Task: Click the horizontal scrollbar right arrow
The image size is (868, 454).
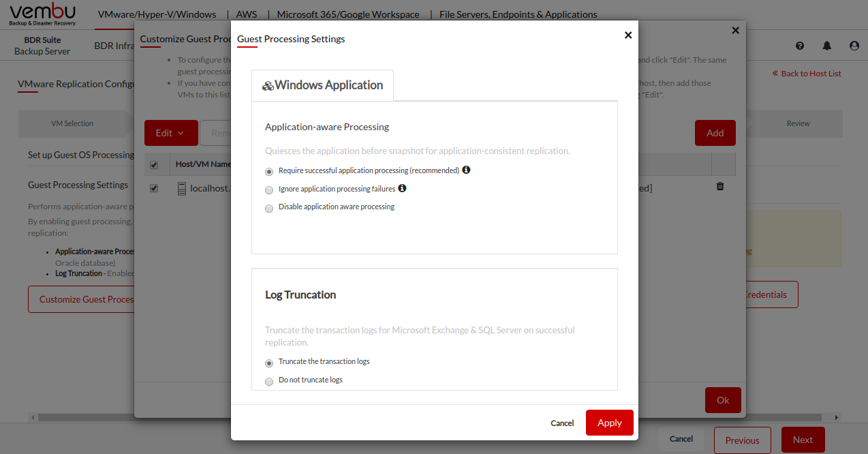Action: click(x=837, y=417)
